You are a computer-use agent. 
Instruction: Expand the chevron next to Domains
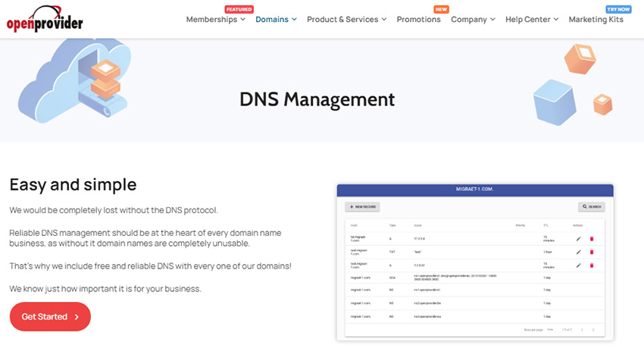click(x=294, y=19)
